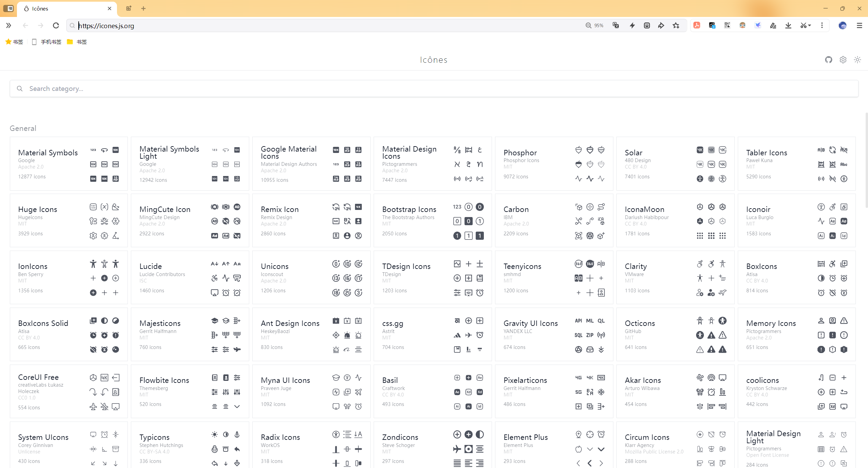Open the css.gg collection card

[433, 334]
